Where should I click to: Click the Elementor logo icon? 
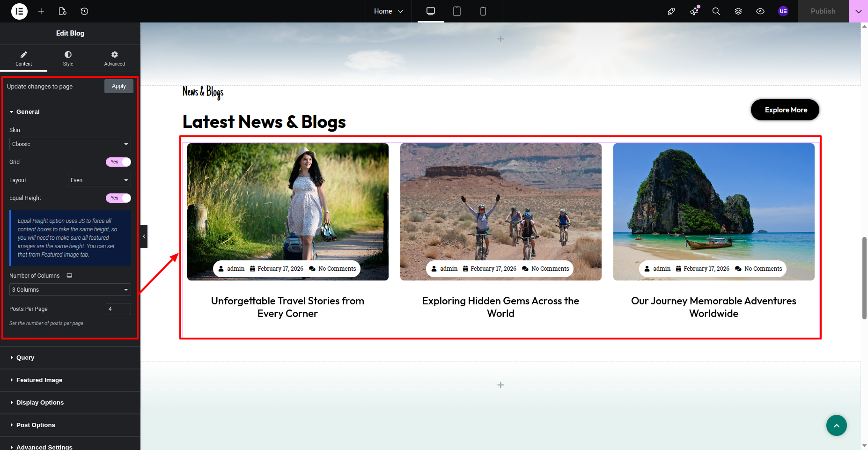point(19,11)
